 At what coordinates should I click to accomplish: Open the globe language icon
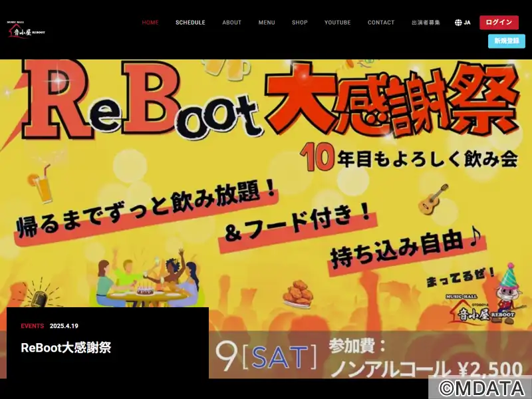coord(458,23)
